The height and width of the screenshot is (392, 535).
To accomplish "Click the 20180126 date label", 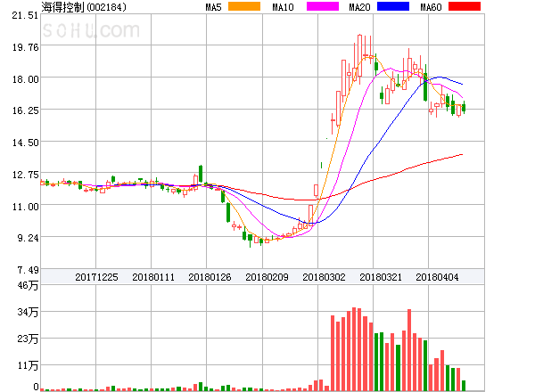I will click(x=210, y=277).
